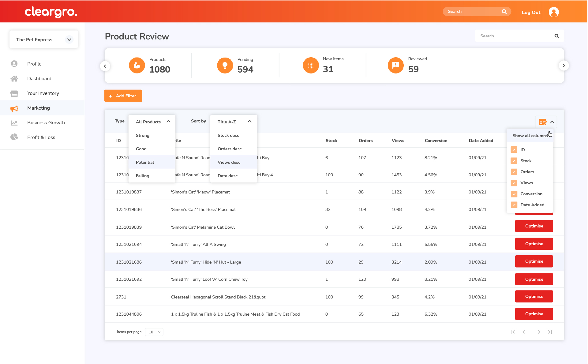Screen dimensions: 588x364
Task: Uncheck the Stock column checkbox
Action: click(514, 161)
